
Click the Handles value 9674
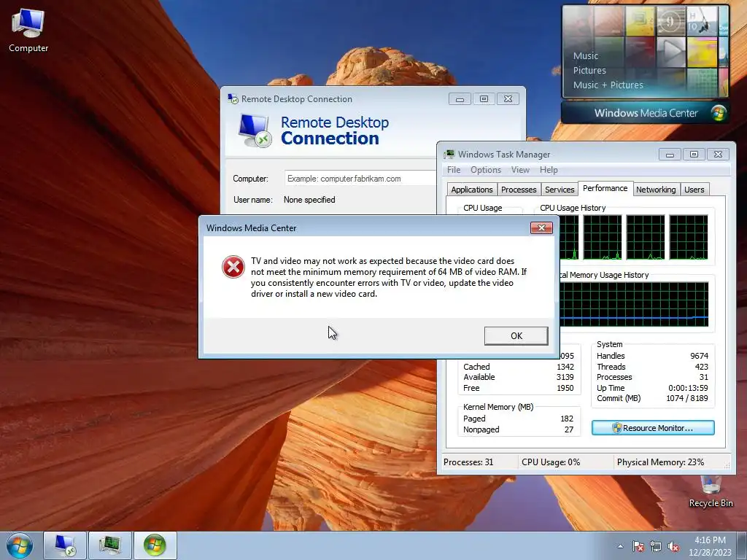[699, 356]
